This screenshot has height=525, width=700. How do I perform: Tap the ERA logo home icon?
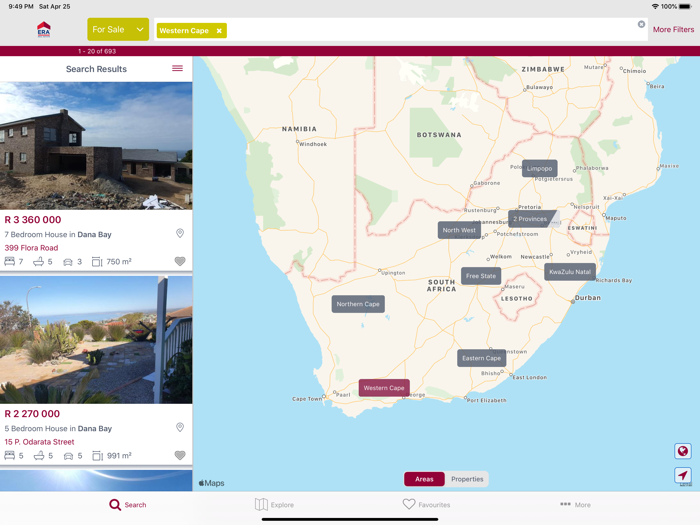[x=44, y=29]
